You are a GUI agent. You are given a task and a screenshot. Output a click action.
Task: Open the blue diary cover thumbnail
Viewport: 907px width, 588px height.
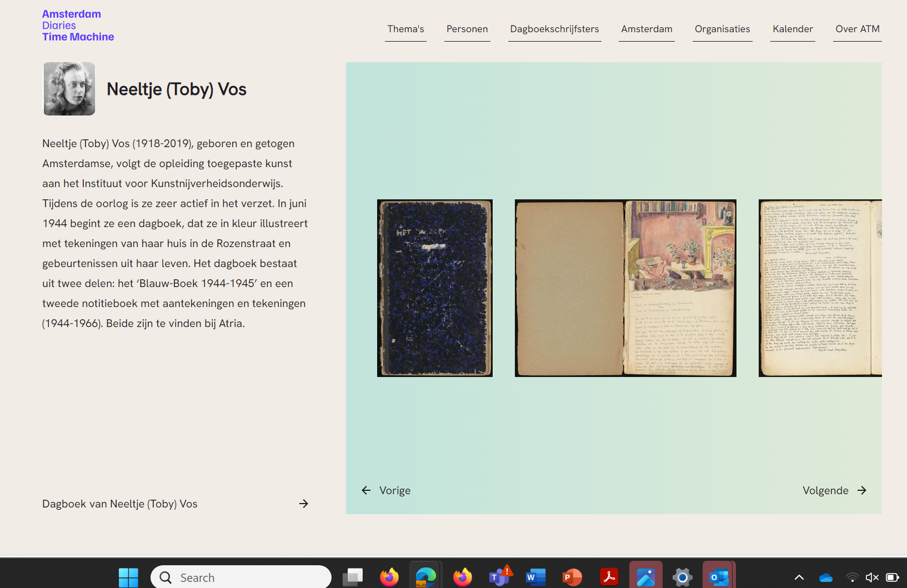click(x=435, y=288)
